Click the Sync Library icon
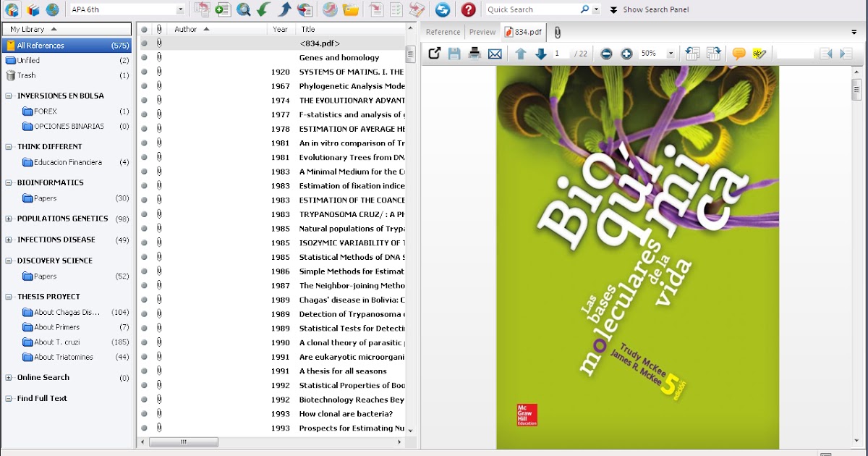Screen dimensions: 868x456 [443, 9]
